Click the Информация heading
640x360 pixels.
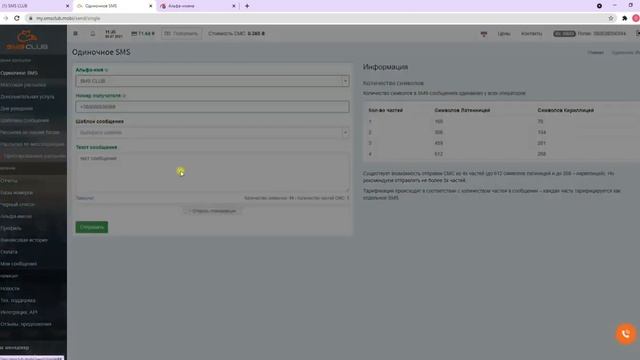[385, 67]
